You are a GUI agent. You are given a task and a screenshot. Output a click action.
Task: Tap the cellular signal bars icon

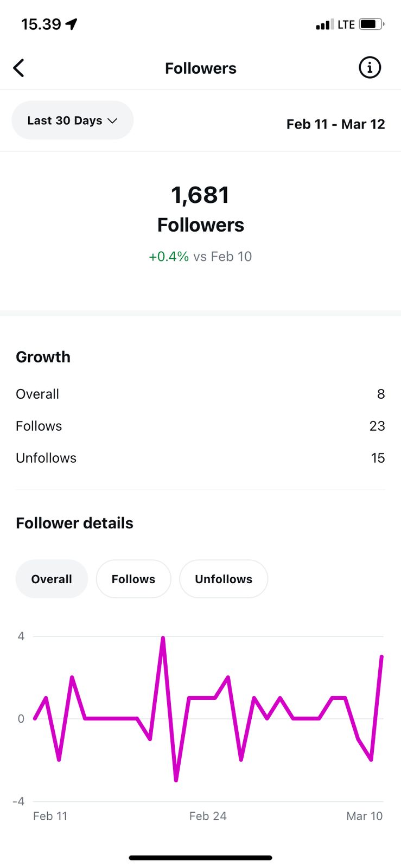click(x=324, y=24)
